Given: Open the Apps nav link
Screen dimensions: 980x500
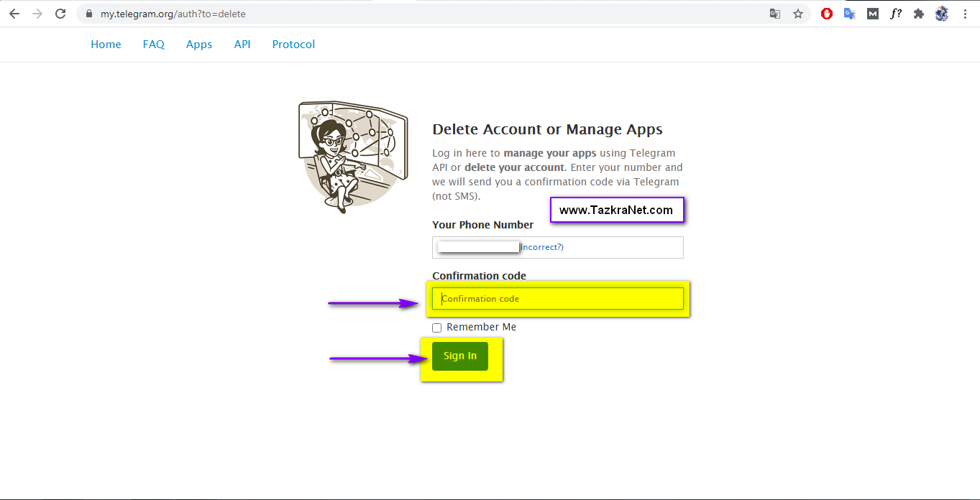Looking at the screenshot, I should tap(199, 45).
